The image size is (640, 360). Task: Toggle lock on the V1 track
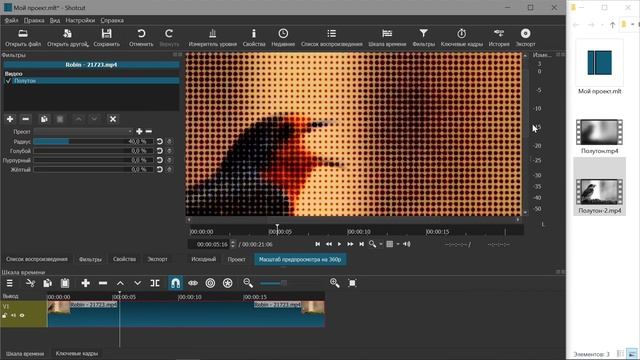5,316
